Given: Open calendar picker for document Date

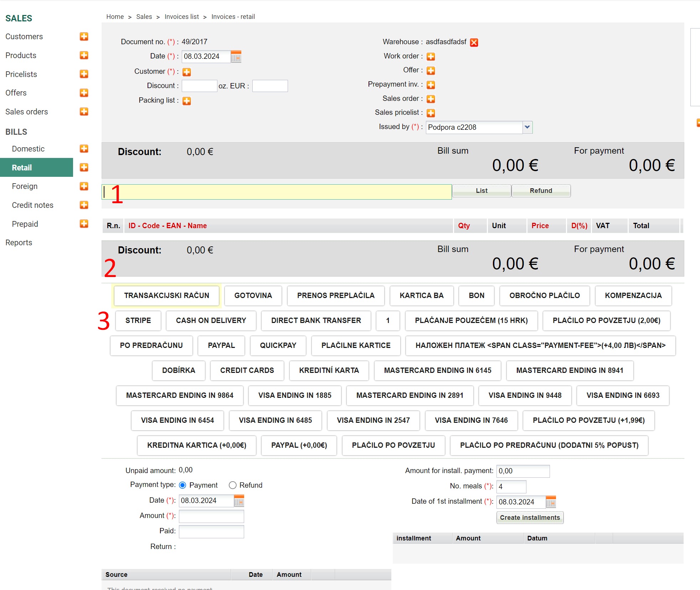Looking at the screenshot, I should 236,56.
